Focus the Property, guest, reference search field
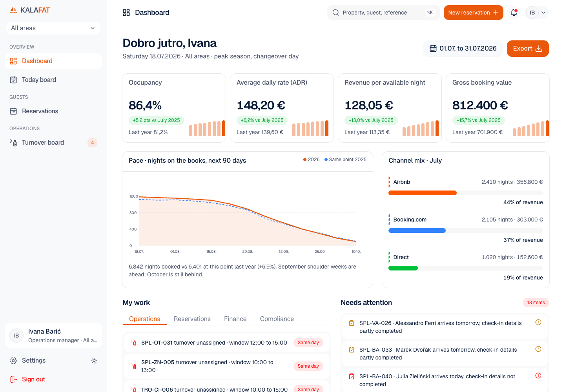This screenshot has height=392, width=565. point(383,13)
